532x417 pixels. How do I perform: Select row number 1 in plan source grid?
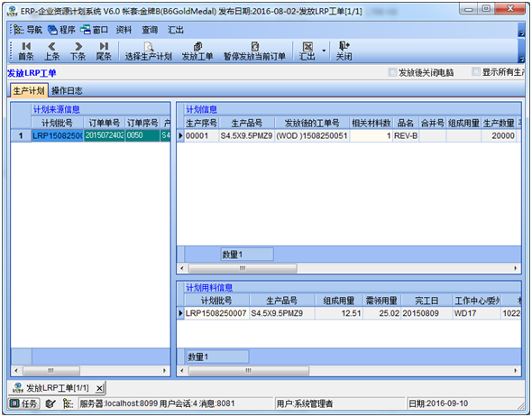point(21,135)
